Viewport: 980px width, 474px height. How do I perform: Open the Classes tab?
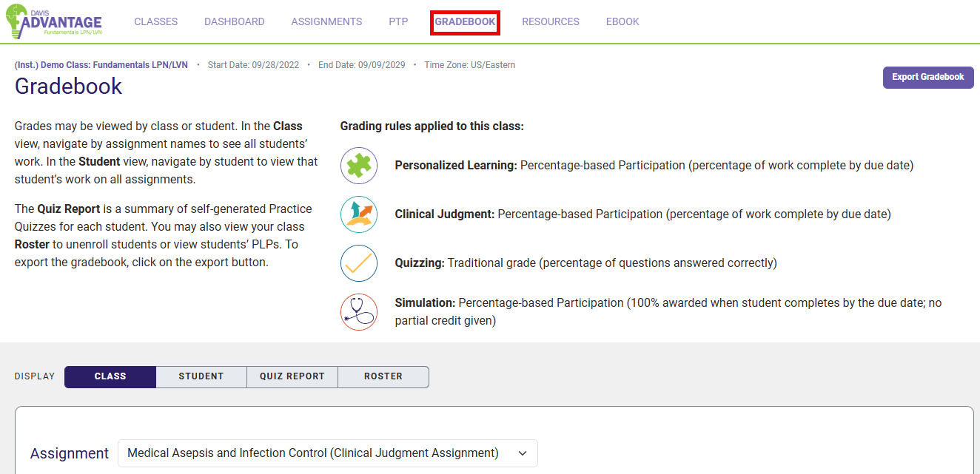pos(155,22)
